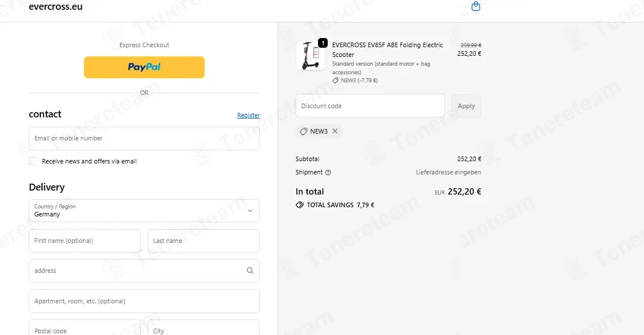Click the total savings tag icon
Image resolution: width=644 pixels, height=335 pixels.
(x=300, y=205)
